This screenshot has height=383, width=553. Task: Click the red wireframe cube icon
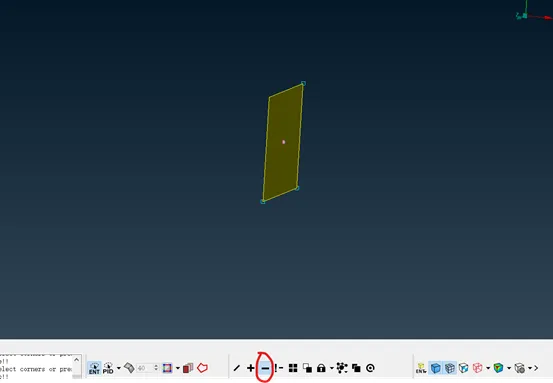(477, 368)
